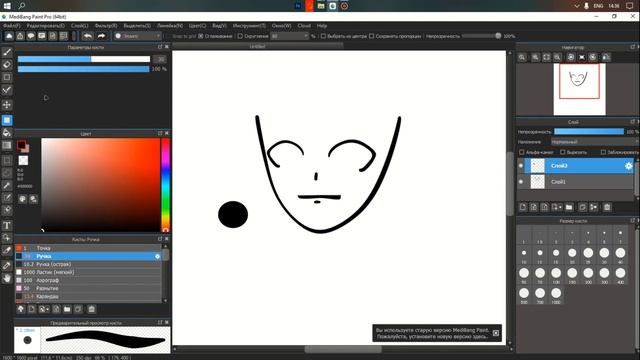Add a new layer folder
The image size is (640, 360).
(x=569, y=207)
